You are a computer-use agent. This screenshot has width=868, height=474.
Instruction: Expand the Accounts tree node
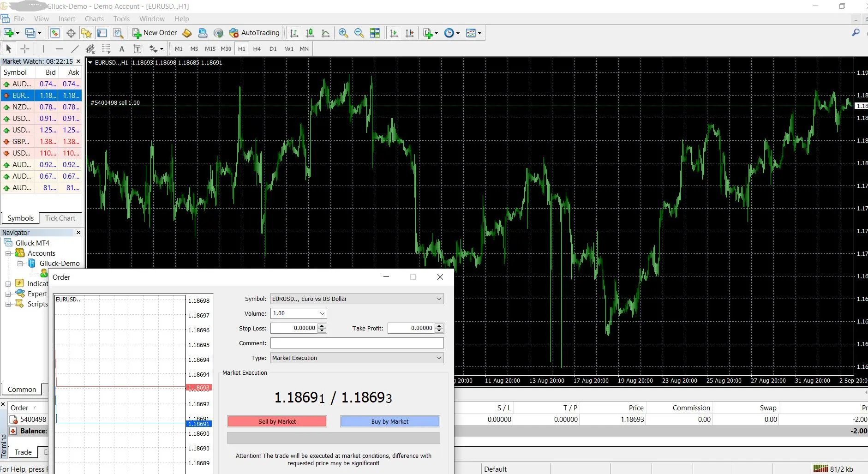8,253
